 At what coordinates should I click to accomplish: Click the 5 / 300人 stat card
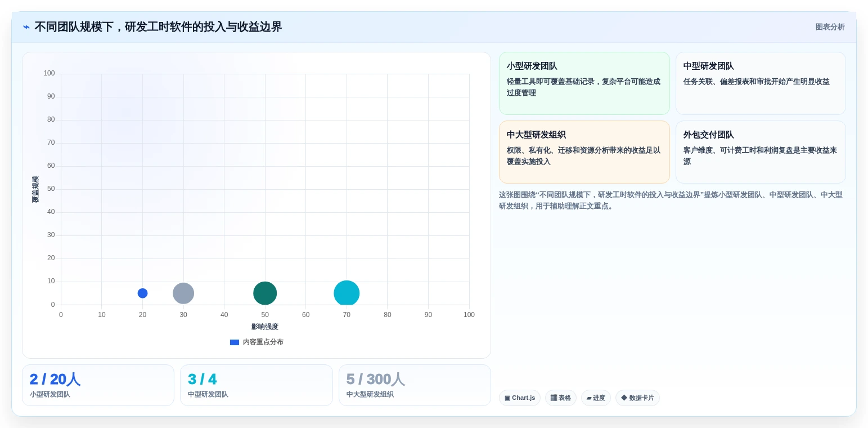(x=415, y=385)
